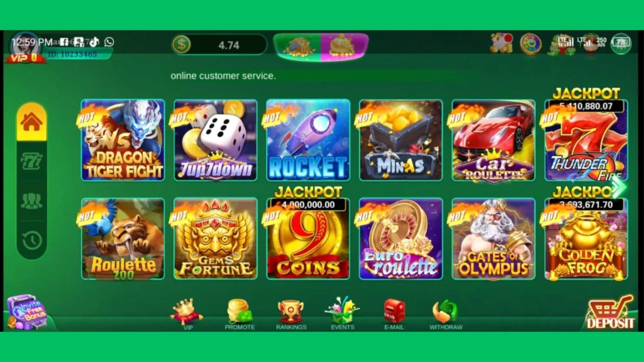Click the dollar balance display

click(219, 45)
